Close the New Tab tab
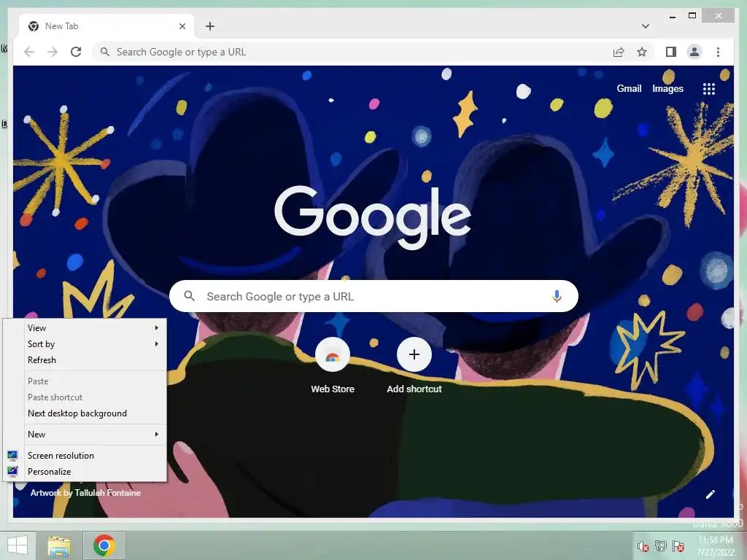 (182, 26)
